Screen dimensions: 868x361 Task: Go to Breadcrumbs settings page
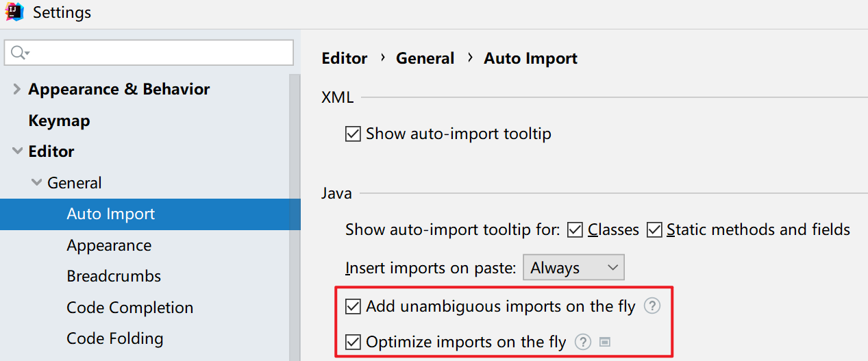coord(114,276)
